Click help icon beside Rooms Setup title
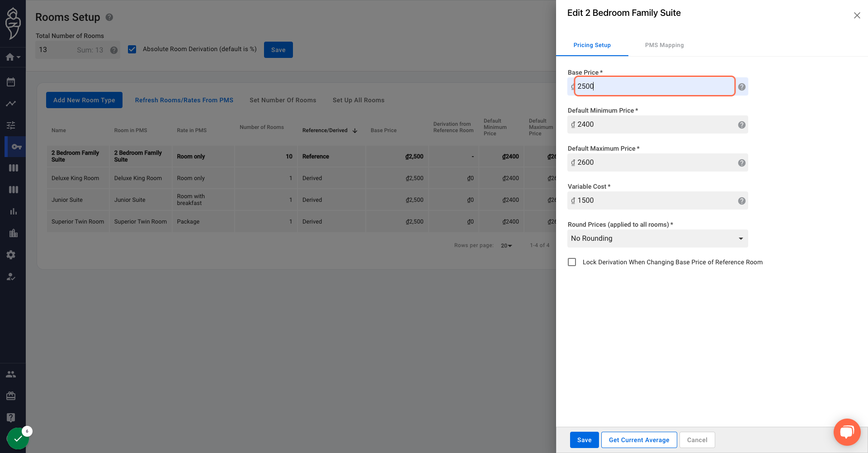 point(109,17)
